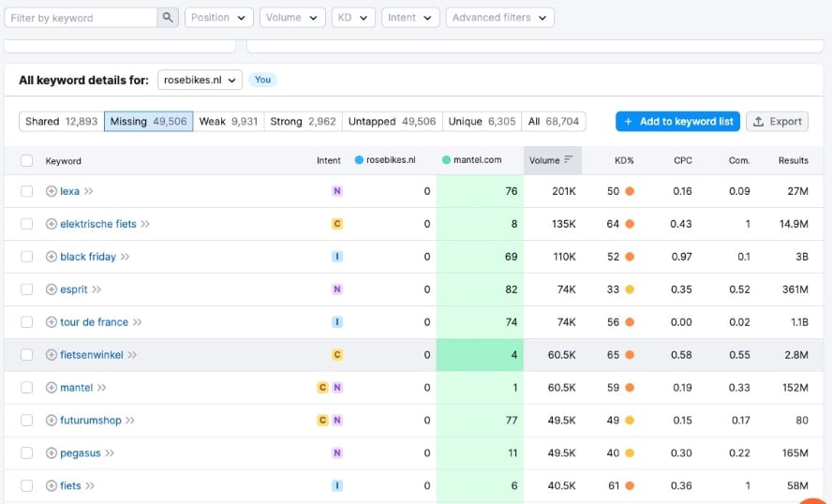This screenshot has width=832, height=504.
Task: Click the Volume sort icon
Action: click(x=569, y=159)
